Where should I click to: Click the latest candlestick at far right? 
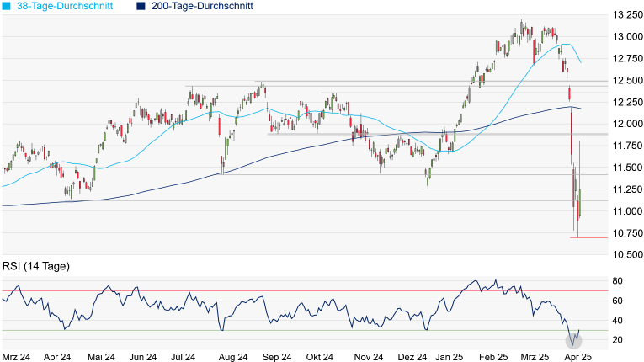pyautogui.click(x=581, y=202)
